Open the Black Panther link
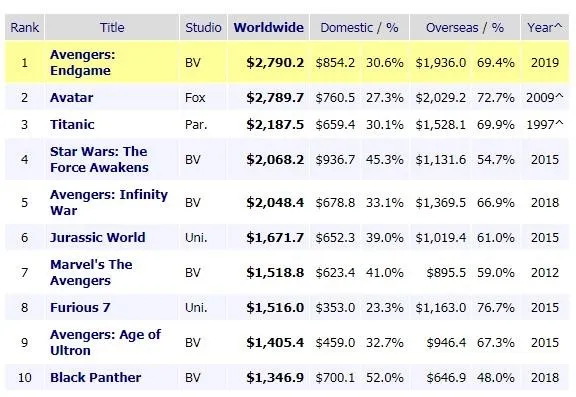This screenshot has height=397, width=576. (x=96, y=378)
